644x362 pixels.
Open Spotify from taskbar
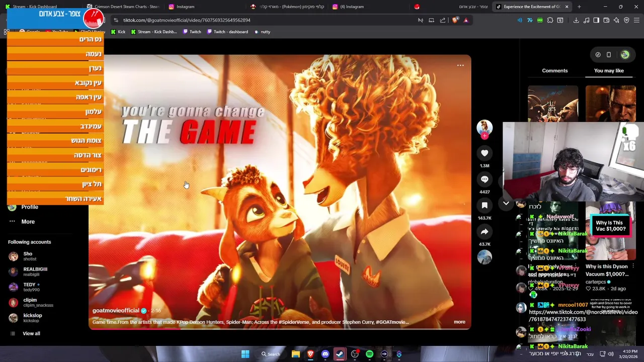(x=369, y=354)
